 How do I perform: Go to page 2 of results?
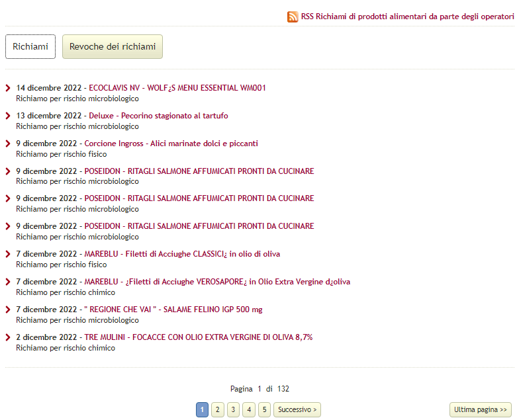[x=217, y=410]
